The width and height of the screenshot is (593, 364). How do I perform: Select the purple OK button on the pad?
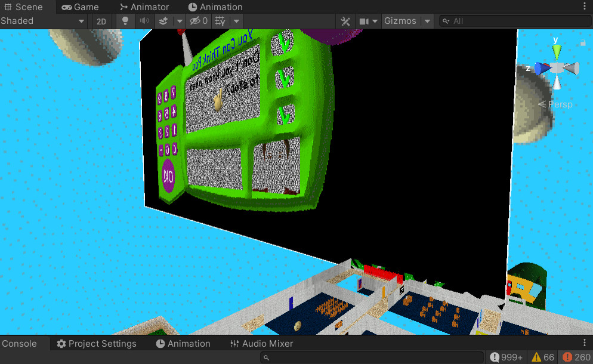click(x=168, y=176)
